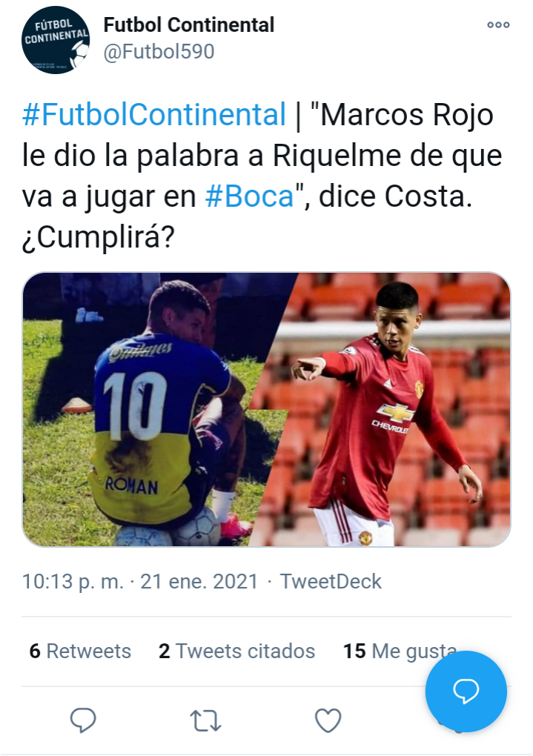
Task: Click the date 21 ene. 2021
Action: [x=199, y=582]
